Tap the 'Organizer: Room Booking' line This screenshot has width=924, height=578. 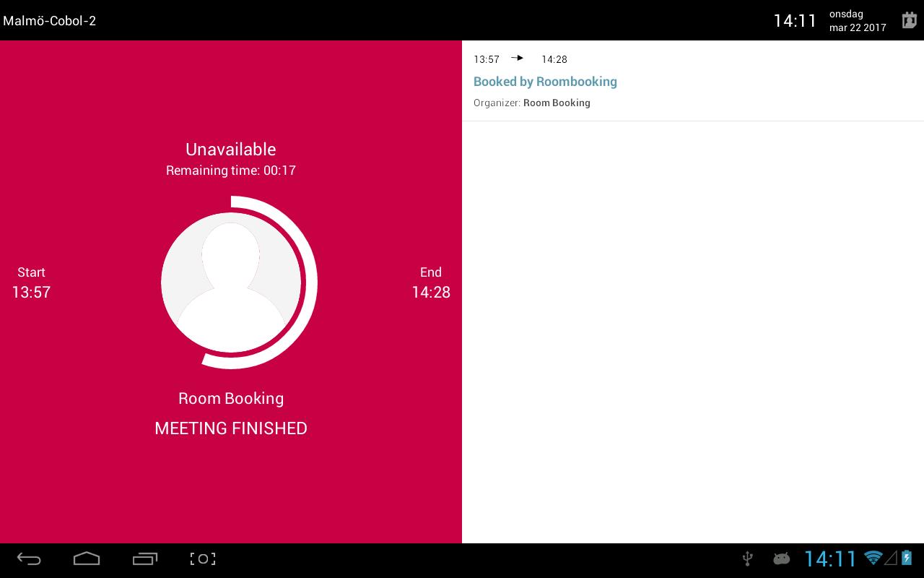point(532,103)
